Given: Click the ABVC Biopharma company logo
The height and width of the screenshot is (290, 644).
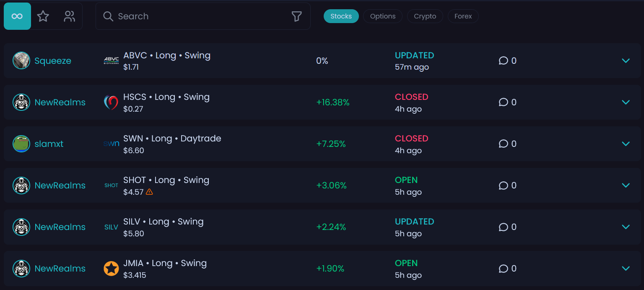Looking at the screenshot, I should [111, 60].
